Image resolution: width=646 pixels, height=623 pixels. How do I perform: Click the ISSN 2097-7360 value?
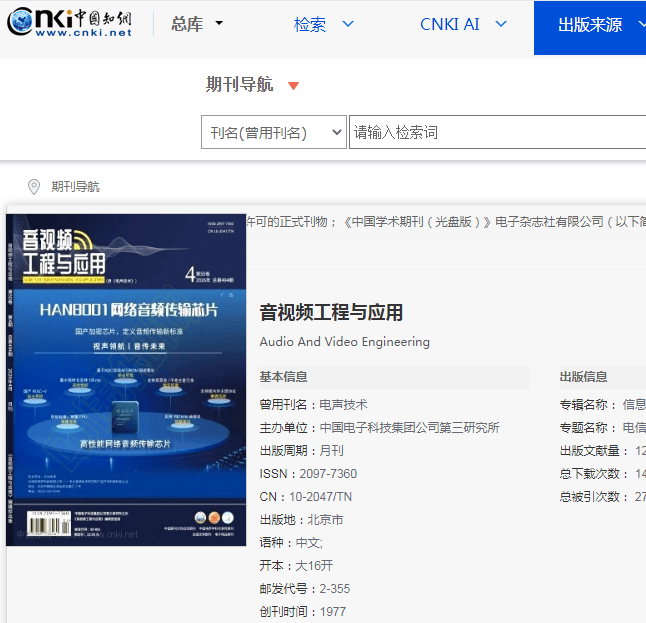tap(328, 474)
